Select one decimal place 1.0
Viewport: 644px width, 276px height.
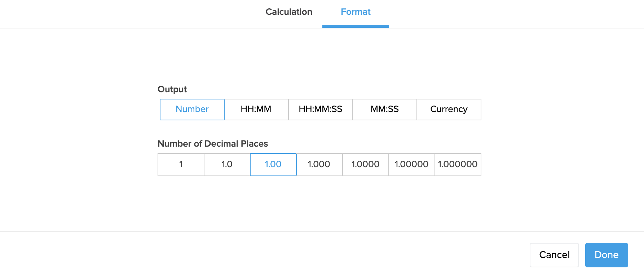227,165
